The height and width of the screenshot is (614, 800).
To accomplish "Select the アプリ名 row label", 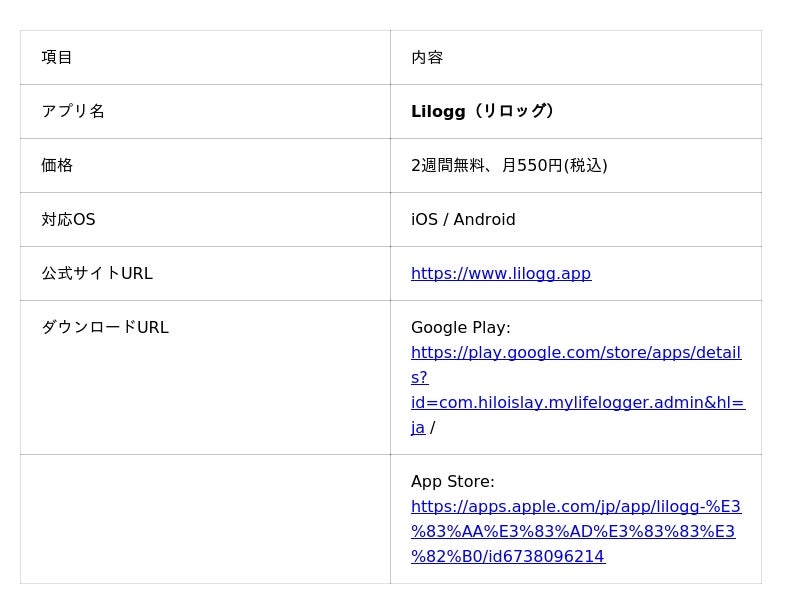I will coord(73,112).
